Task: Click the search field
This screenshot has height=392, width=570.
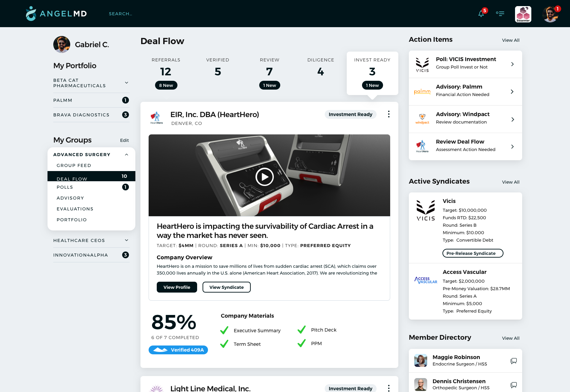Action: 120,14
